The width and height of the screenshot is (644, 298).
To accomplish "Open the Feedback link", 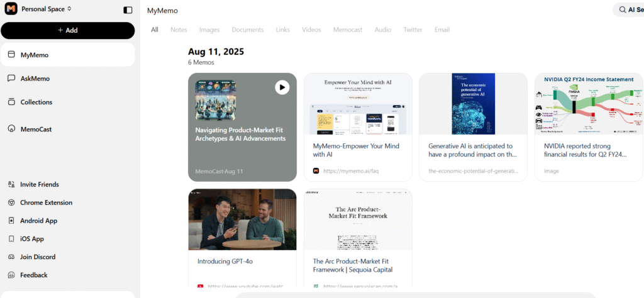I will (34, 275).
